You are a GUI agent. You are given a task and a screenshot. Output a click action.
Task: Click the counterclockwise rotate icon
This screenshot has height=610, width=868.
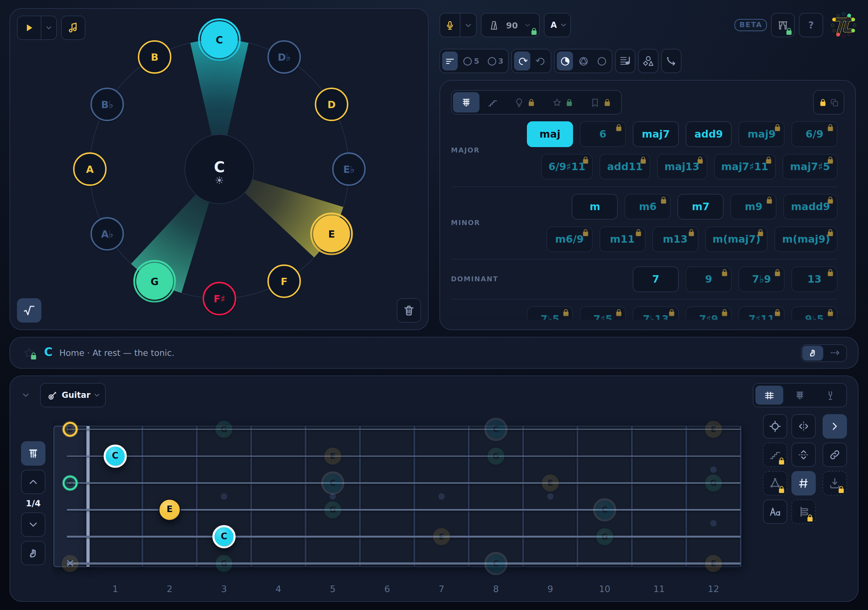pyautogui.click(x=540, y=61)
